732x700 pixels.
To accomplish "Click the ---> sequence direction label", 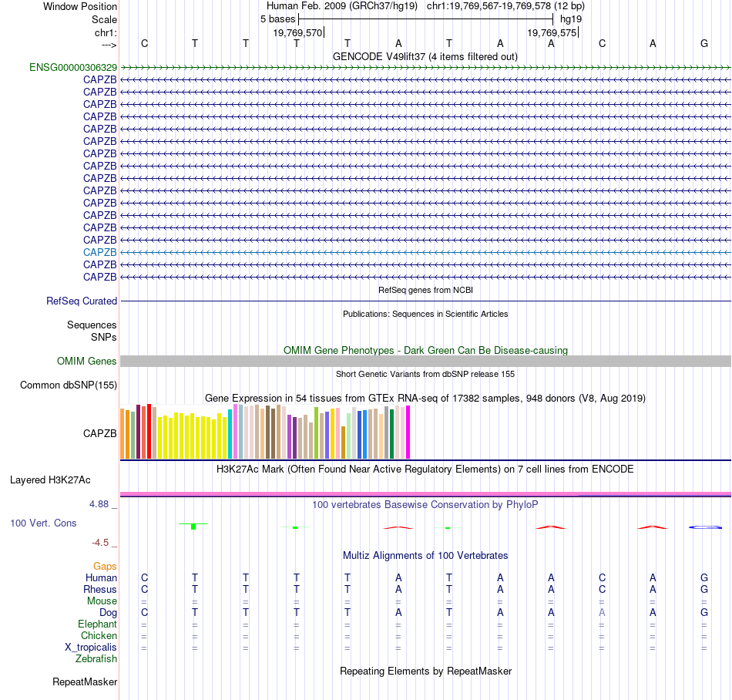I will 109,45.
